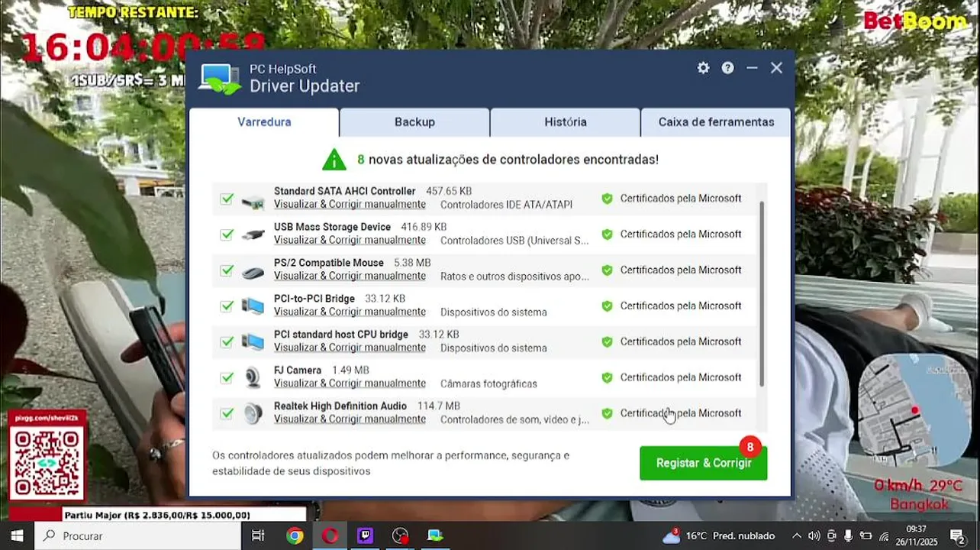Open the Caixa de ferramentas tab
The image size is (980, 550).
tap(716, 122)
